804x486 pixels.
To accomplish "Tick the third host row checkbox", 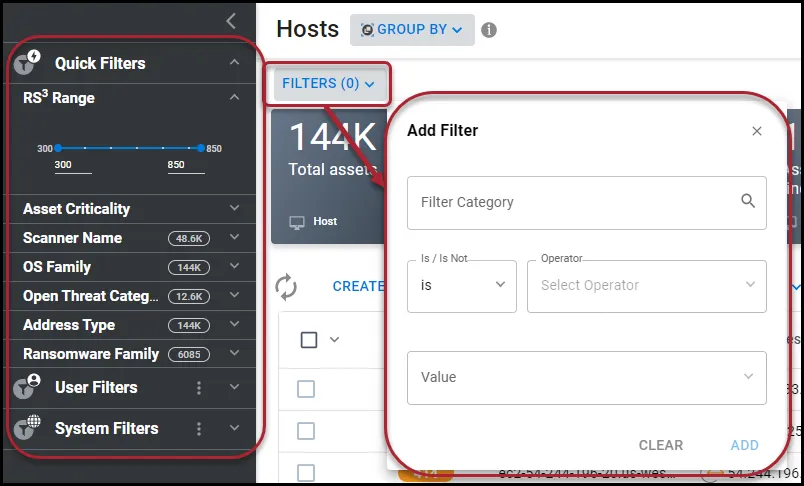I will pyautogui.click(x=306, y=473).
